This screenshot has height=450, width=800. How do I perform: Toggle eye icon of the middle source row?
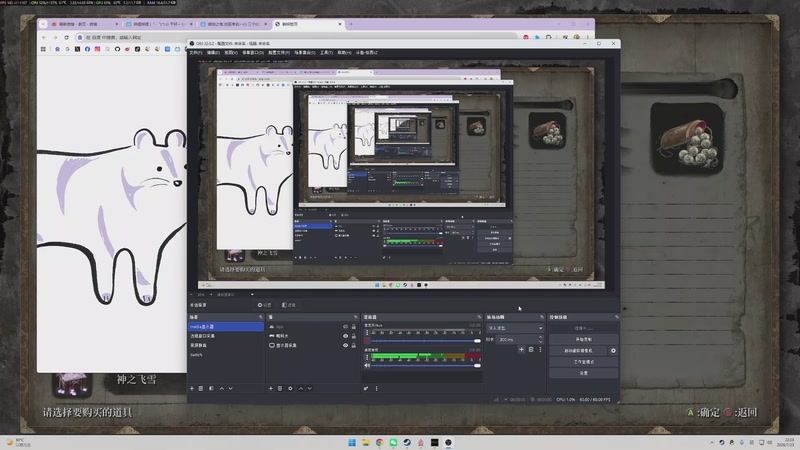[x=345, y=336]
